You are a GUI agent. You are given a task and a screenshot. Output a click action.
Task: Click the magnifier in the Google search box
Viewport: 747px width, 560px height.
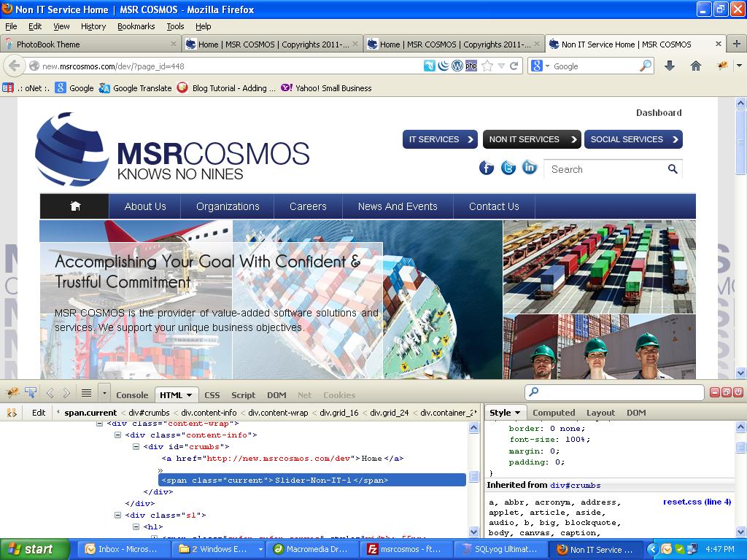[646, 66]
